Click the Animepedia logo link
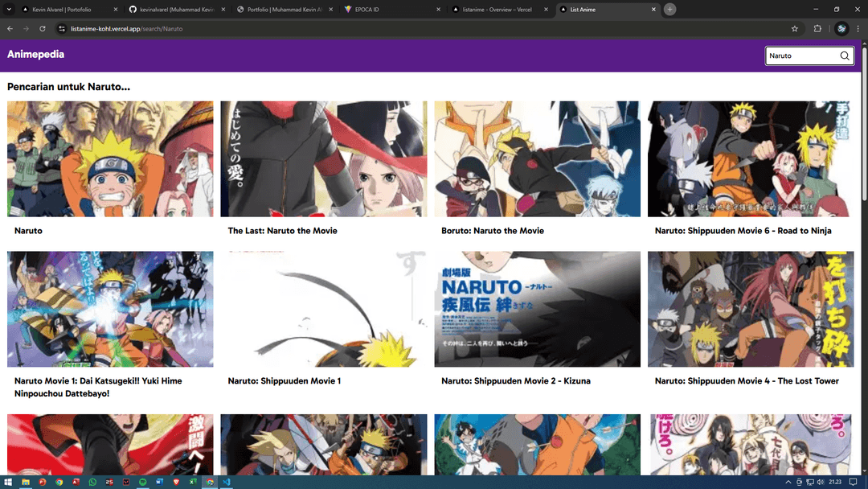 click(35, 54)
